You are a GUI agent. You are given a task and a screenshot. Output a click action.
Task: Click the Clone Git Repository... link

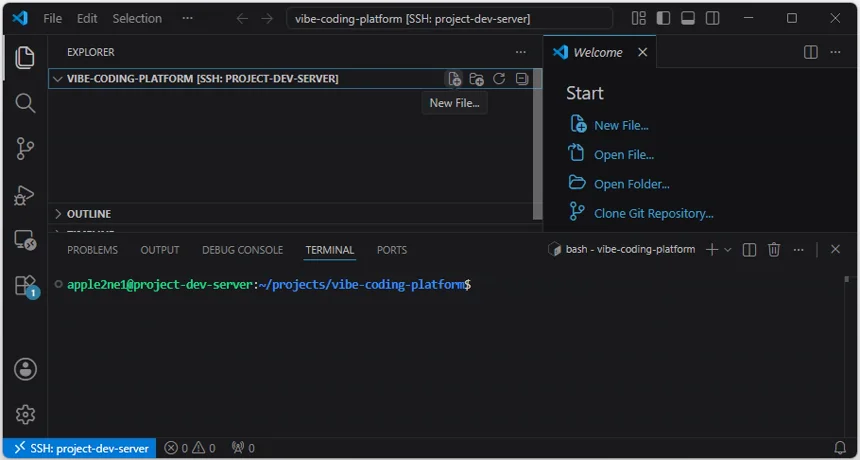click(654, 214)
